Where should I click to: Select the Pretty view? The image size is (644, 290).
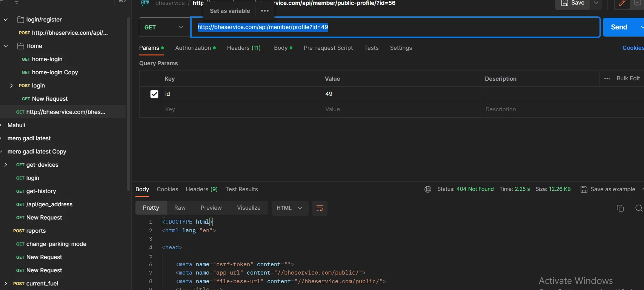151,208
